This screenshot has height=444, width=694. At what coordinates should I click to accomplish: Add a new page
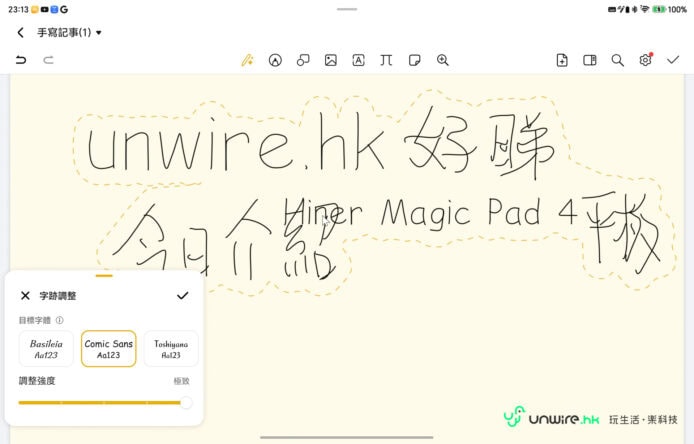(562, 60)
